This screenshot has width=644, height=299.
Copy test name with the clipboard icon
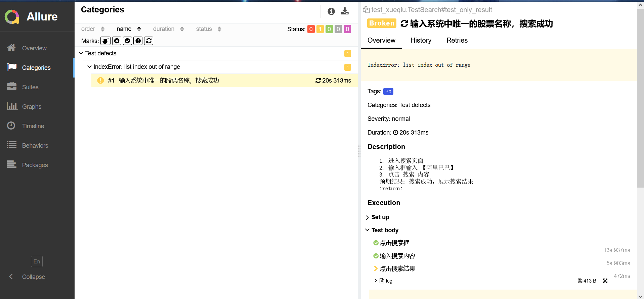(x=366, y=10)
